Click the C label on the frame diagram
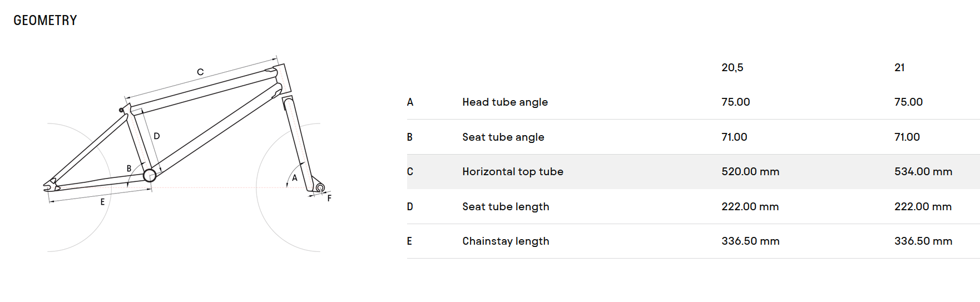The image size is (980, 302). 200,72
